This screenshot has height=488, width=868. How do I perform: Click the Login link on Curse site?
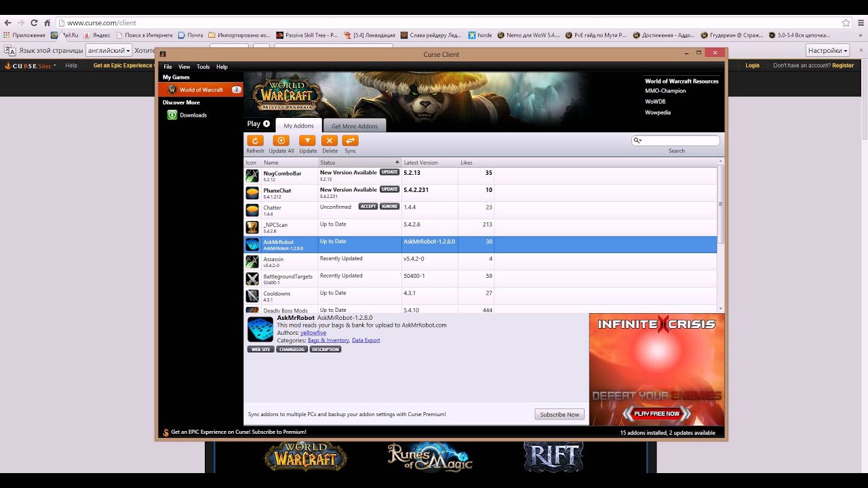pyautogui.click(x=753, y=66)
